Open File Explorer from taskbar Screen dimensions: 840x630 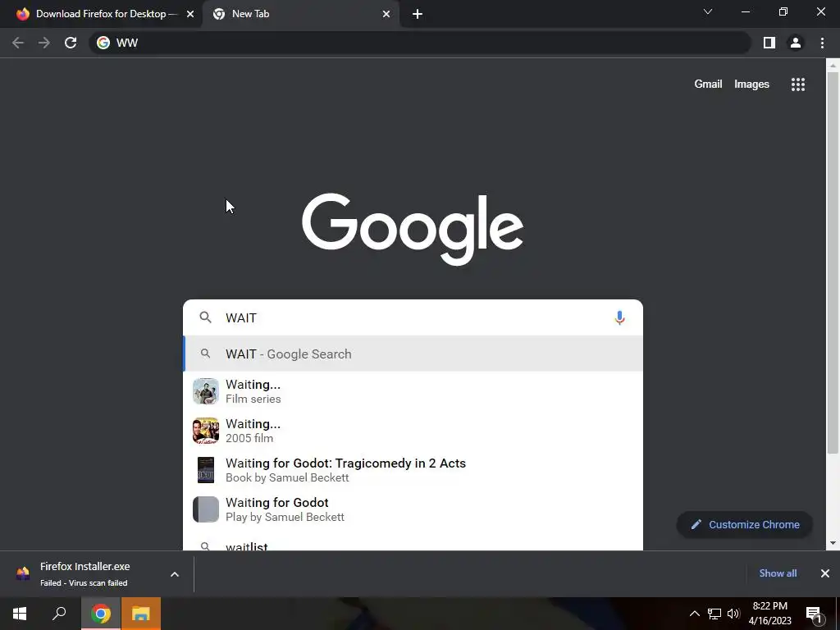tap(141, 614)
